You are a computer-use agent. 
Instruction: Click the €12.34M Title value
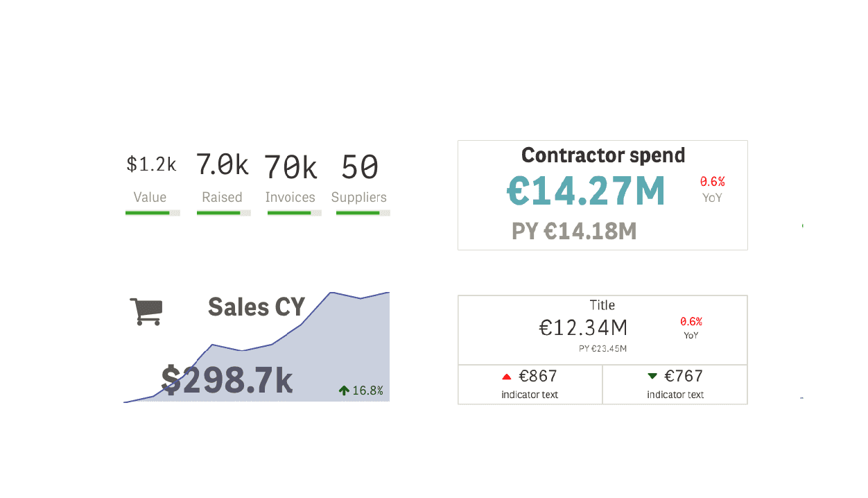click(584, 327)
